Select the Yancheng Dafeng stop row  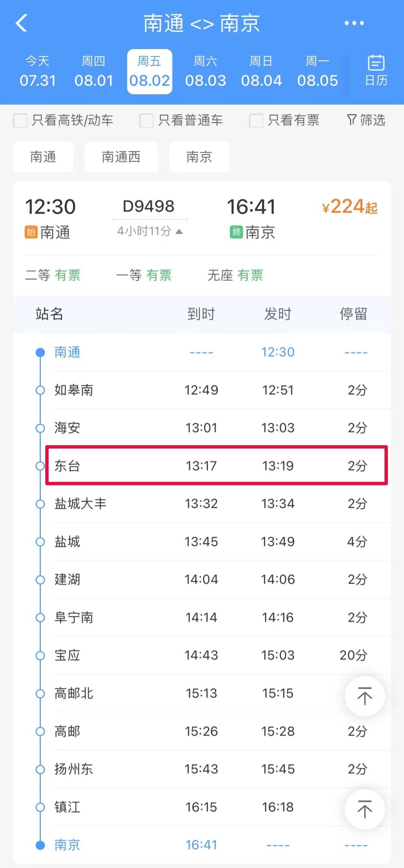(x=216, y=504)
